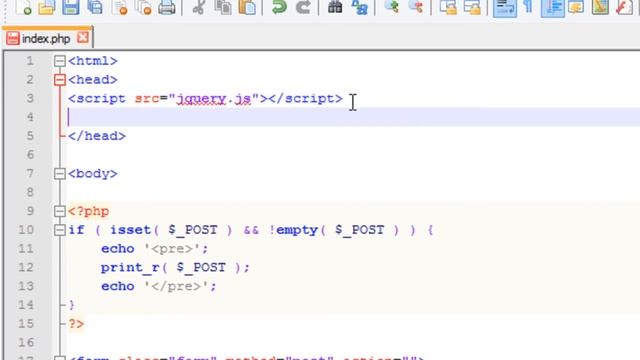Collapse the if isset fold marker
The height and width of the screenshot is (360, 640).
click(60, 230)
